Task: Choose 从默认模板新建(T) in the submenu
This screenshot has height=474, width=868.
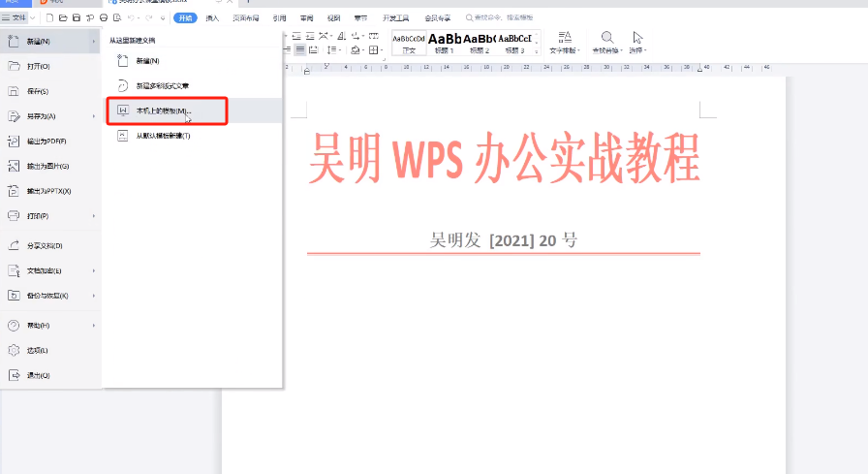Action: tap(194, 136)
